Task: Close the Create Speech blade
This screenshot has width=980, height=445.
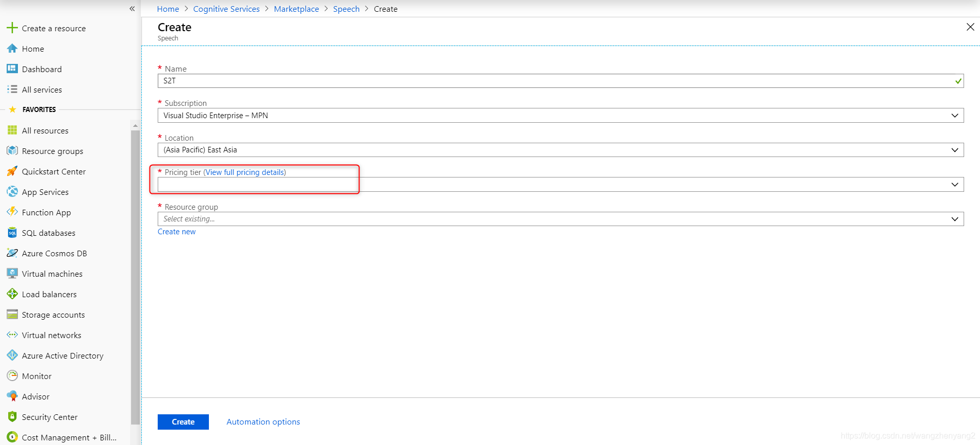Action: 970,27
